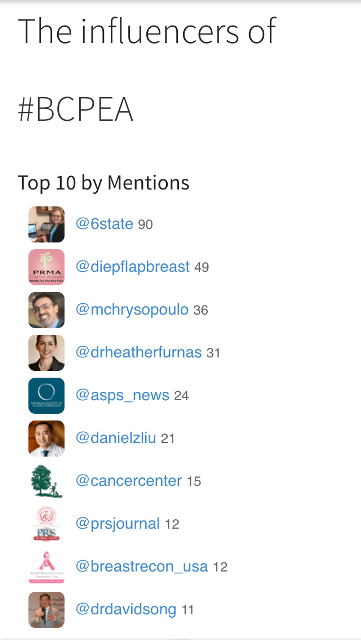This screenshot has height=640, width=361.
Task: Open the @6state profile link
Action: point(104,224)
